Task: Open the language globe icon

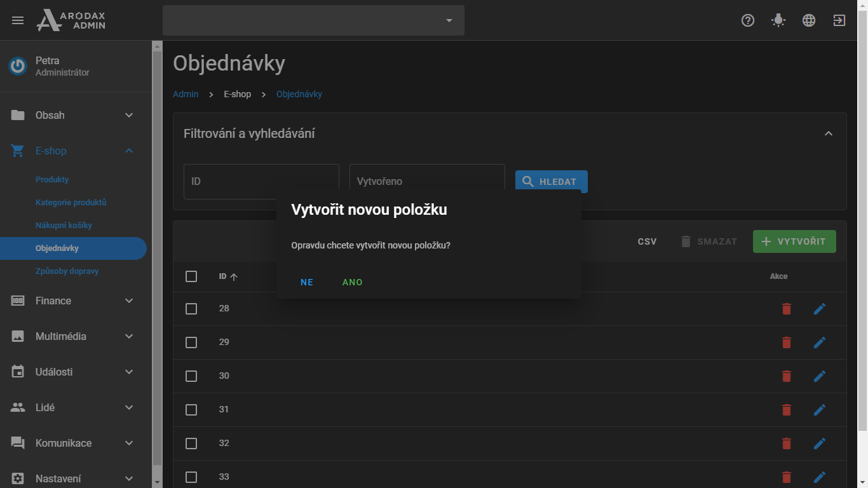Action: (809, 20)
